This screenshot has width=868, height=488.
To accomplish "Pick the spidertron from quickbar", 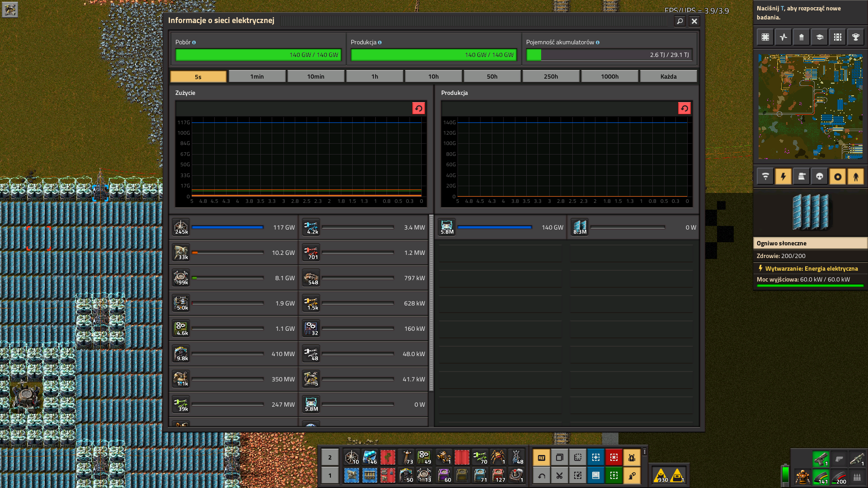I will (x=498, y=457).
